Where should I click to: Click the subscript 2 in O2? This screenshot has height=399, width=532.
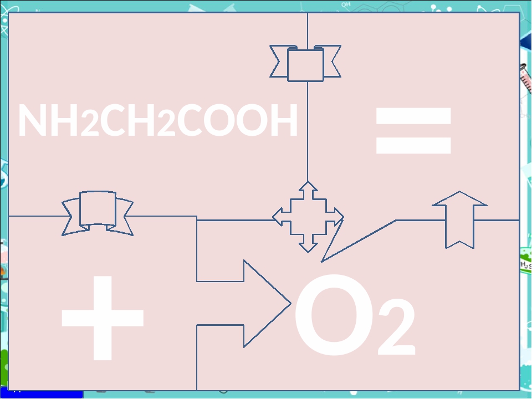tap(396, 328)
